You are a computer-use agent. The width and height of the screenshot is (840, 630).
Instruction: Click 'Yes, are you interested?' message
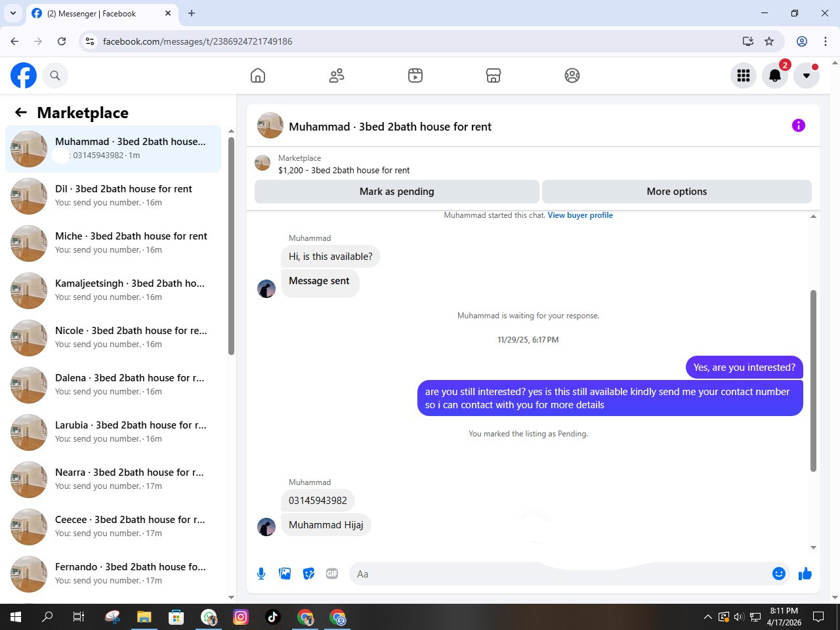(744, 367)
